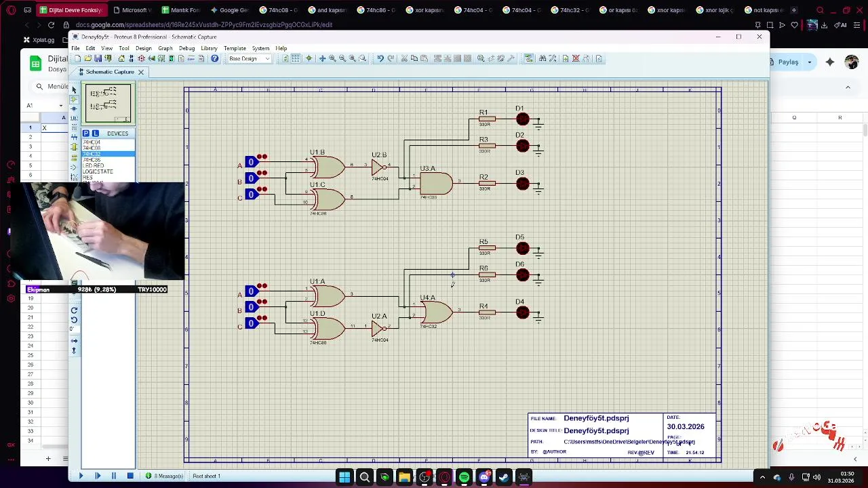
Task: Start the simulation with Play button
Action: click(81, 476)
